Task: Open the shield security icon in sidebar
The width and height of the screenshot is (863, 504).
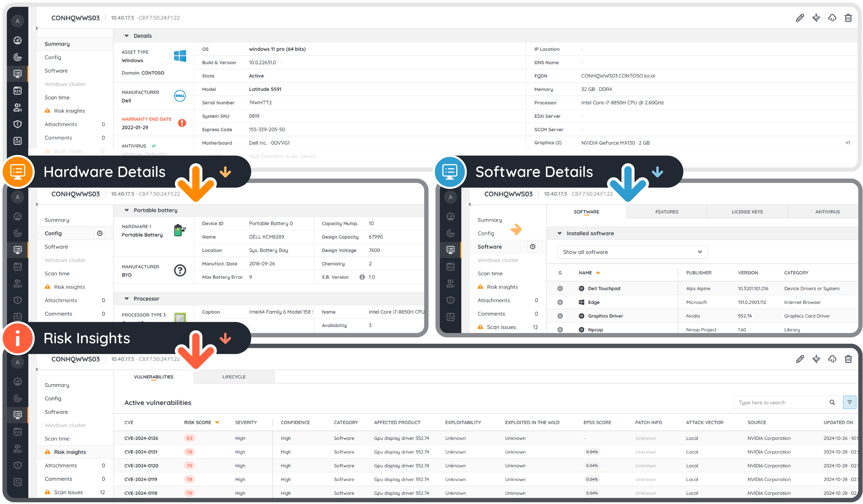Action: pyautogui.click(x=17, y=124)
